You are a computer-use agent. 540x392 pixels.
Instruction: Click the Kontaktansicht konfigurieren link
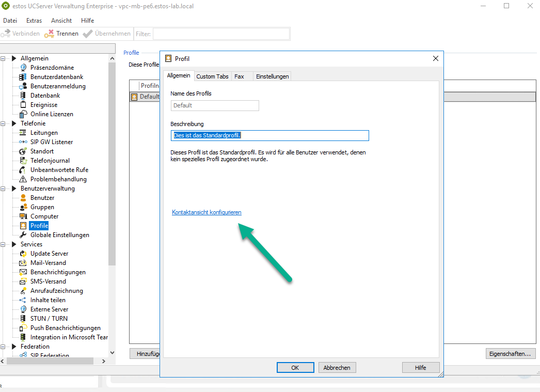tap(207, 212)
